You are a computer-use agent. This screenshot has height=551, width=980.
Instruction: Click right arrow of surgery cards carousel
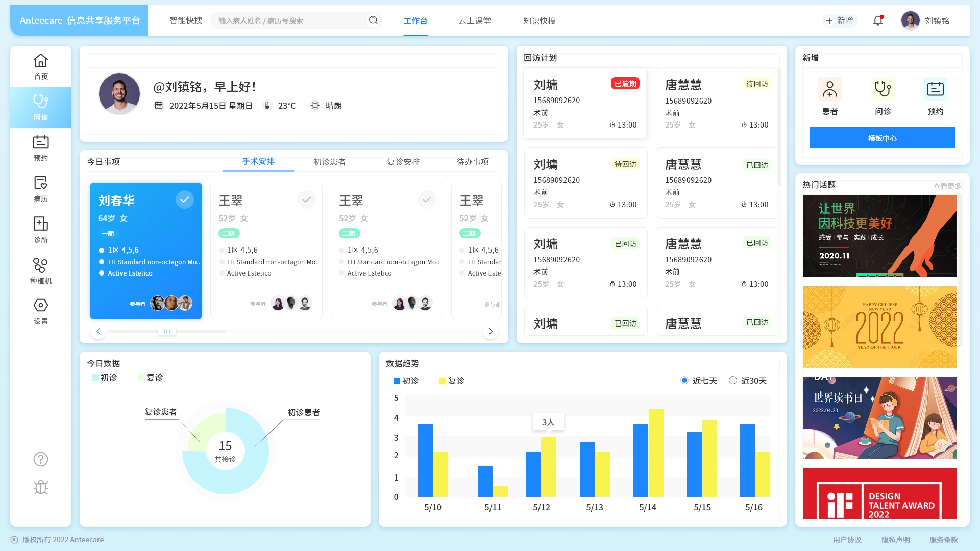pyautogui.click(x=490, y=331)
